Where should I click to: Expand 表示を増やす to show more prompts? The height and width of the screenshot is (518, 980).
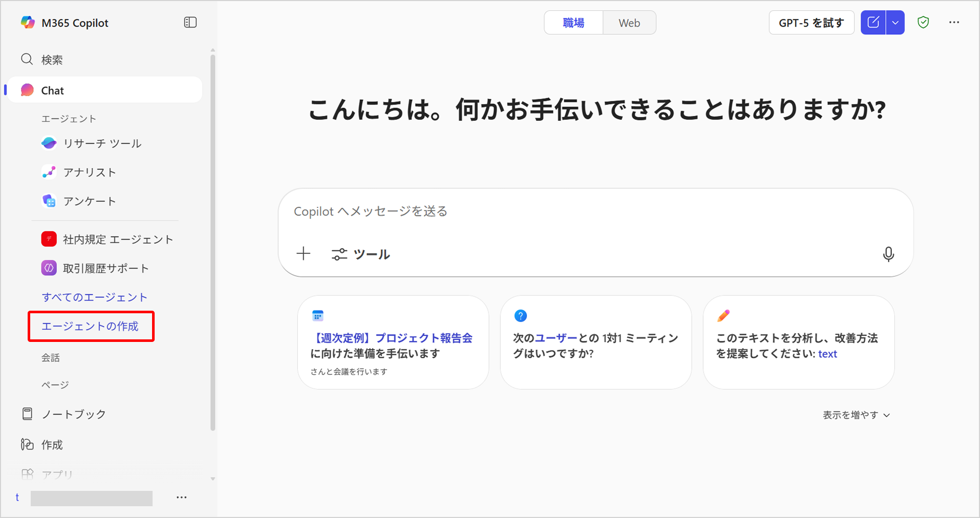click(x=856, y=415)
